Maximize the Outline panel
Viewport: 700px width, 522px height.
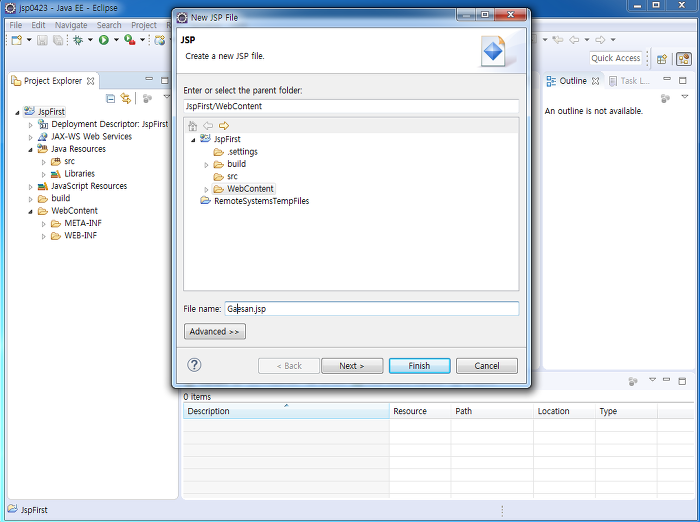click(683, 80)
